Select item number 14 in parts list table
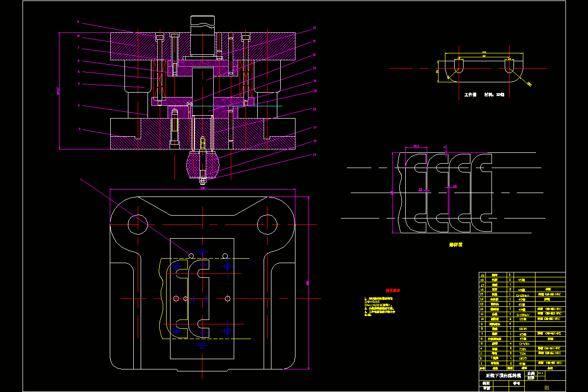Image resolution: width=588 pixels, height=392 pixels. pyautogui.click(x=482, y=299)
